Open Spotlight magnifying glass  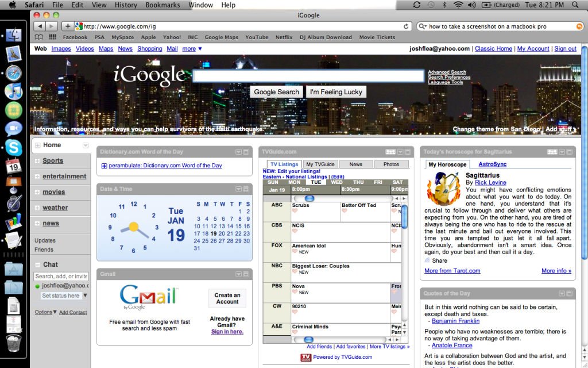tap(575, 5)
